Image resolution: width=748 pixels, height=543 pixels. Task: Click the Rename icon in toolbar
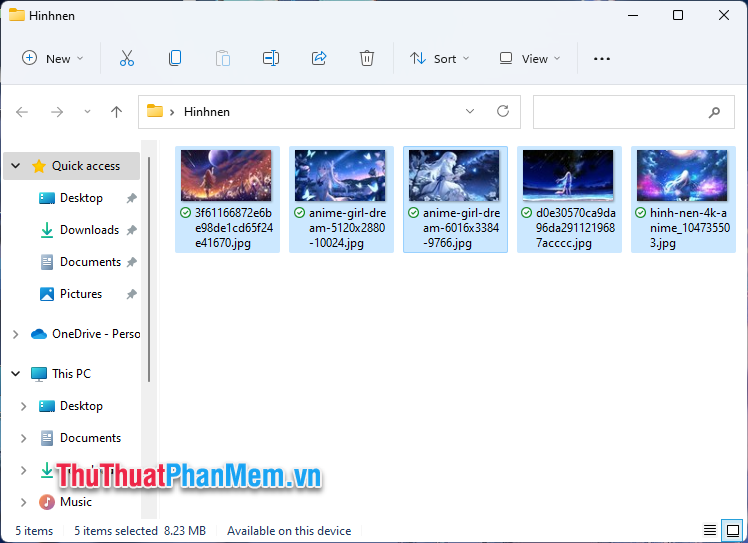pos(271,58)
